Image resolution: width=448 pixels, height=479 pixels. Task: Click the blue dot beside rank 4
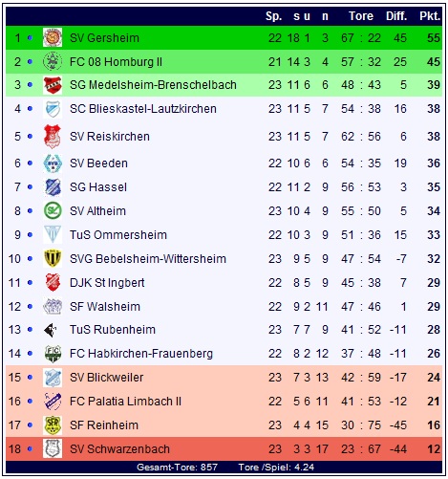pos(30,109)
